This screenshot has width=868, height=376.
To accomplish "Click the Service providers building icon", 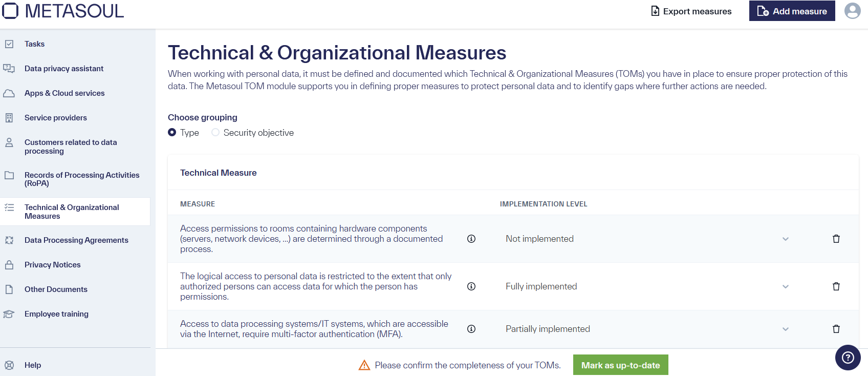I will [9, 118].
